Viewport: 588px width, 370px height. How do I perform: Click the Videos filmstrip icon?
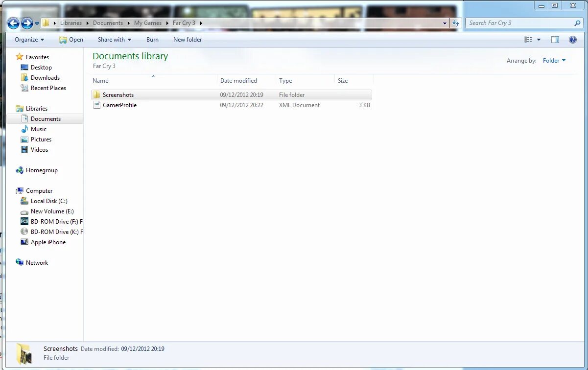24,150
